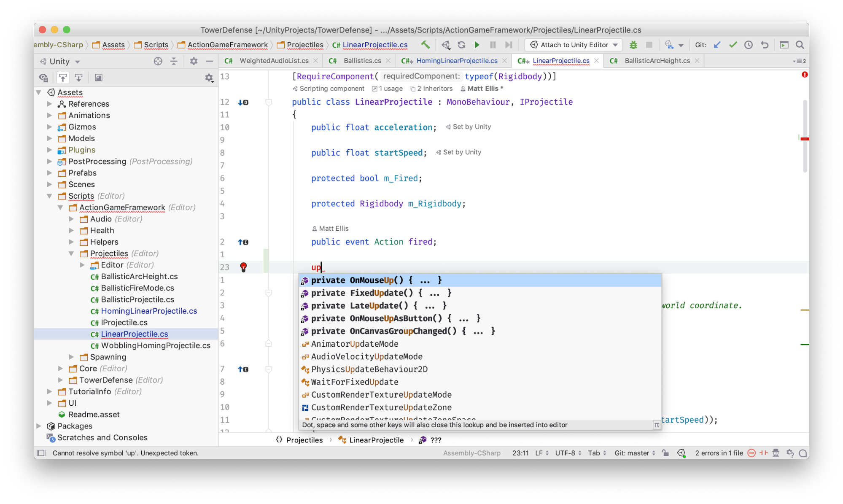Viewport: 843px width, 504px height.
Task: Click locate file target icon in Unity panel
Action: coord(158,61)
